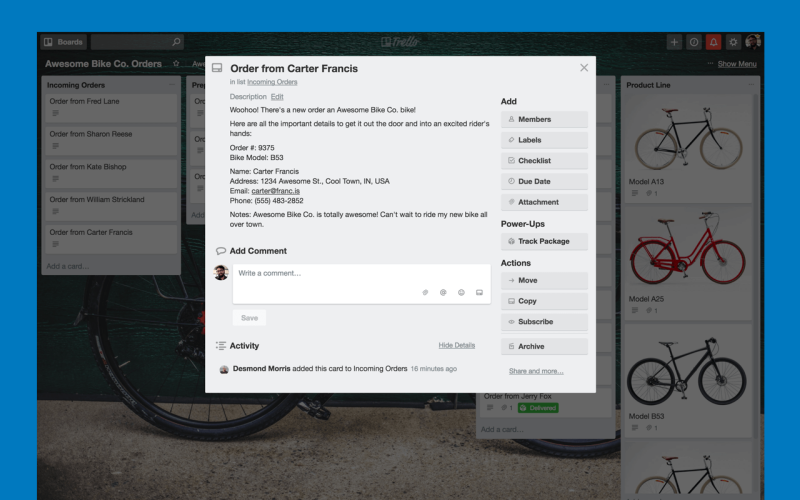Open the Boards menu button
This screenshot has height=500, width=800.
(x=64, y=42)
